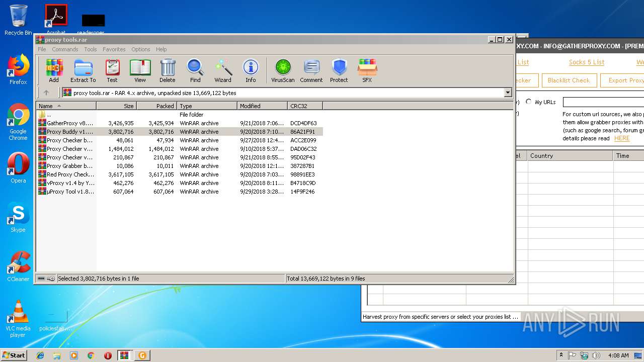Select the vProxy v1.4 archive row
Viewport: 644px width, 362px height.
pyautogui.click(x=180, y=183)
